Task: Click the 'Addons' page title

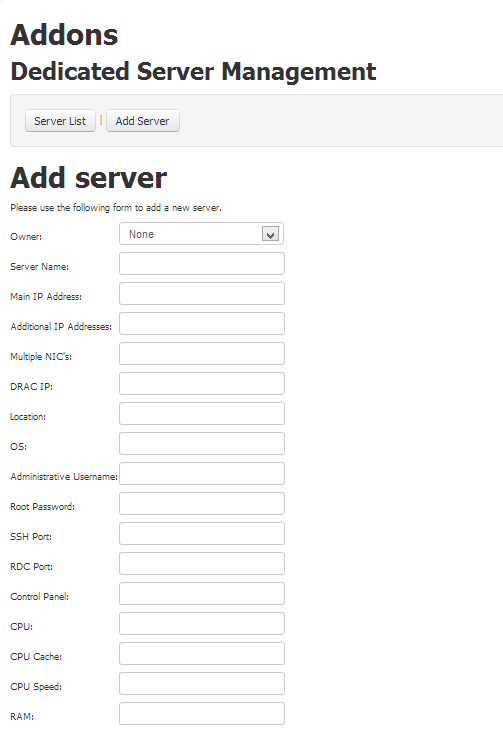Action: coord(64,35)
